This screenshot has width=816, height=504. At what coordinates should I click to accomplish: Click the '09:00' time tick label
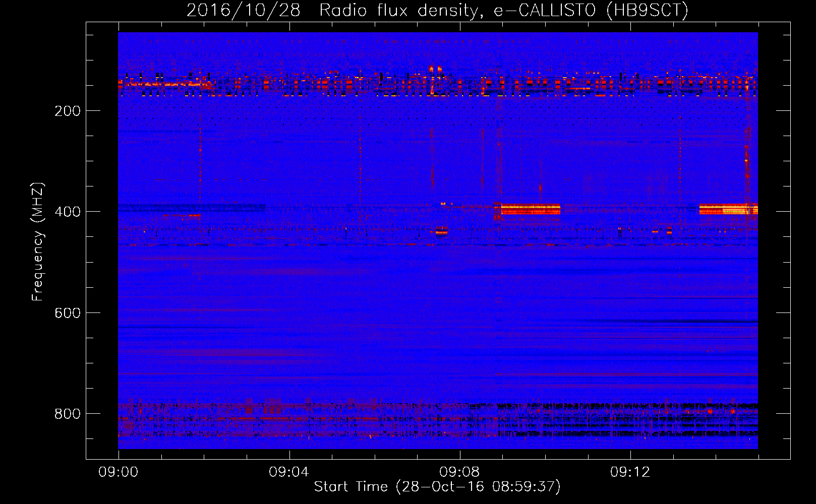point(118,472)
